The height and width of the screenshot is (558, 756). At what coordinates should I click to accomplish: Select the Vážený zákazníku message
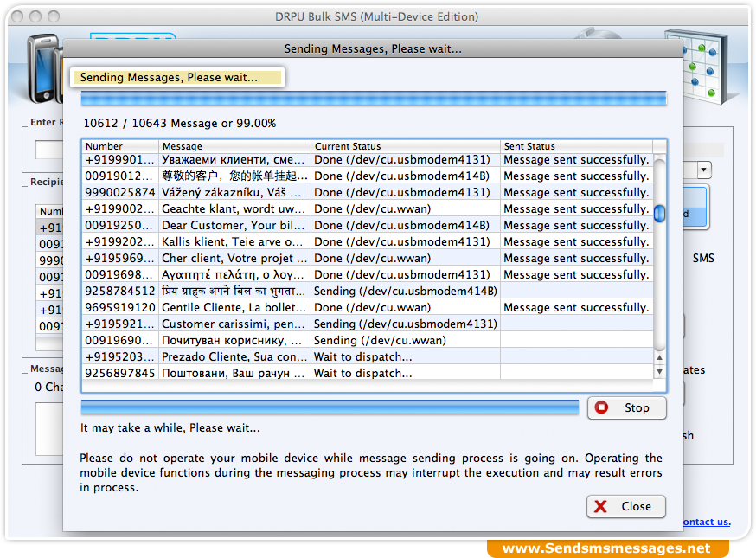234,192
